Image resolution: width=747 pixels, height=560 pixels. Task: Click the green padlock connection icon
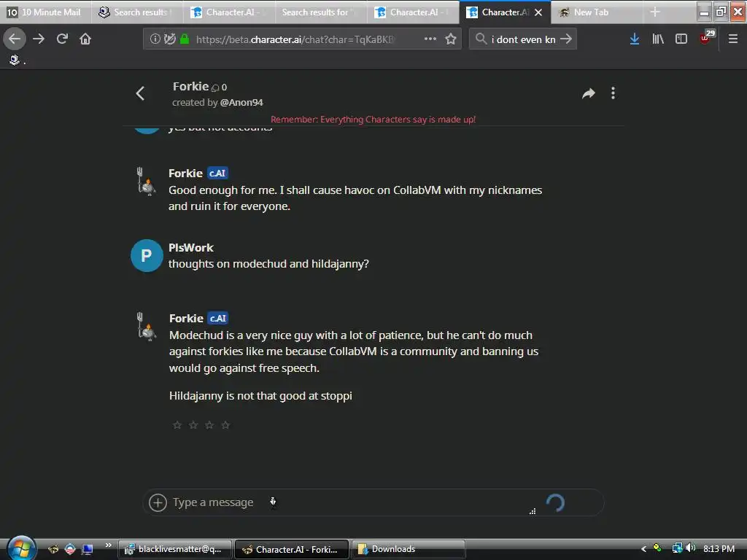point(185,39)
